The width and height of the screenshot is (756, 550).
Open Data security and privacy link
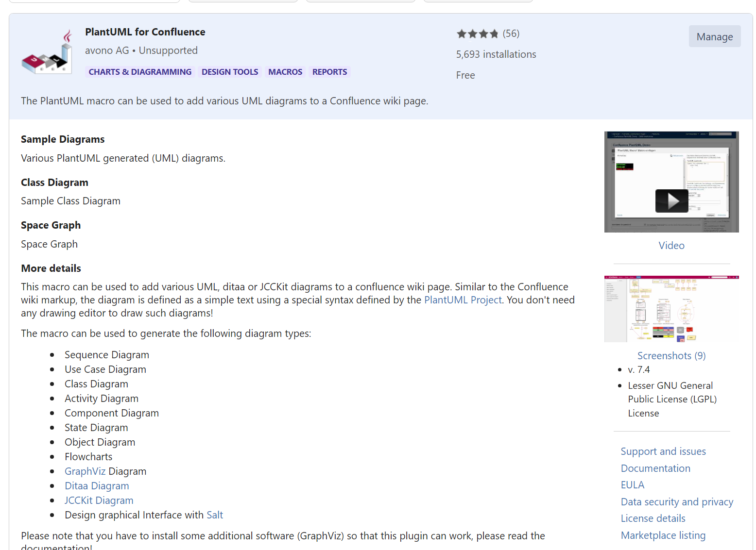pyautogui.click(x=677, y=502)
